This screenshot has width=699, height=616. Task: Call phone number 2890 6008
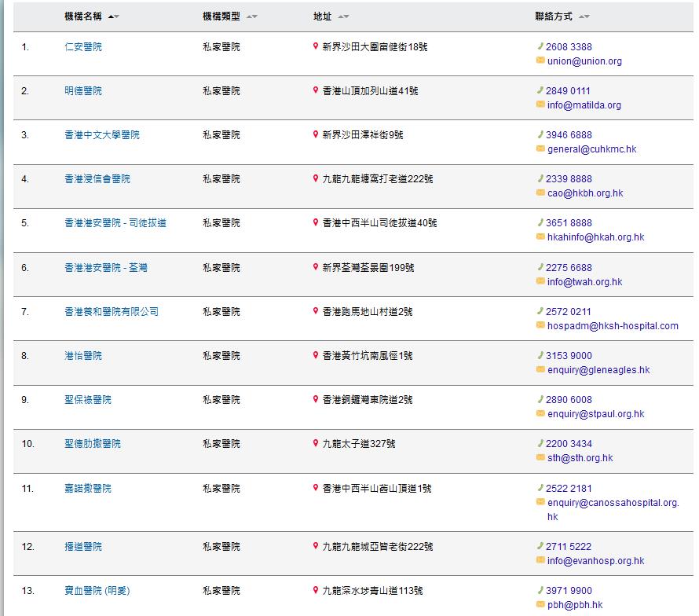(x=569, y=400)
